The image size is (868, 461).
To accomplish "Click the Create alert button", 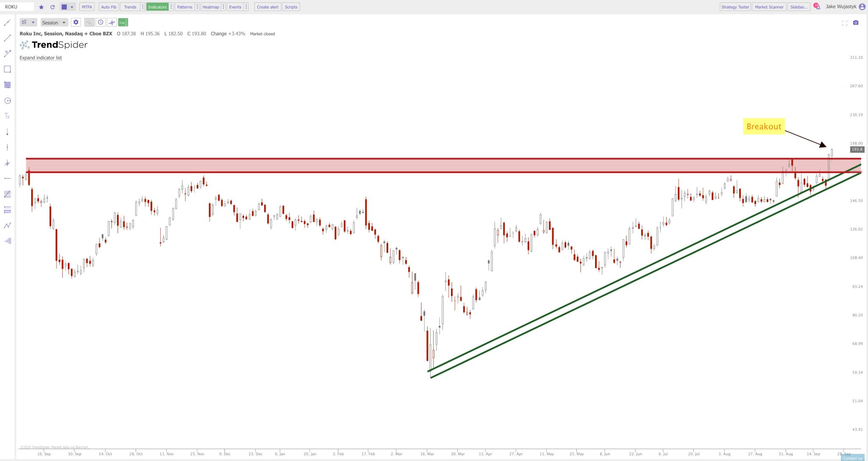I will (x=267, y=7).
